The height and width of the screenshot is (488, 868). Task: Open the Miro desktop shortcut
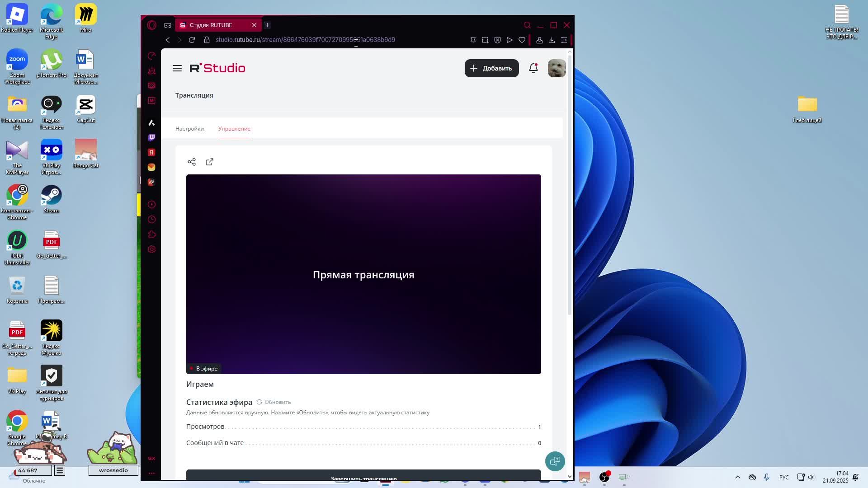[85, 18]
